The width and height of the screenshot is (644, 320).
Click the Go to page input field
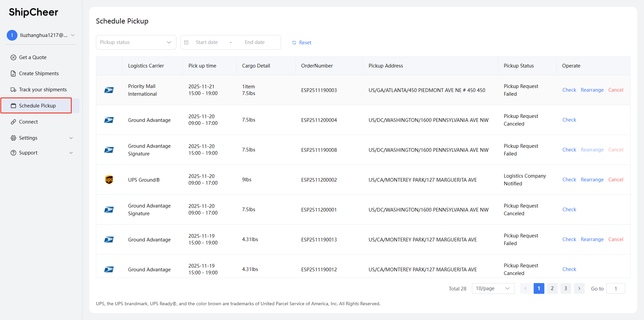[x=615, y=288]
